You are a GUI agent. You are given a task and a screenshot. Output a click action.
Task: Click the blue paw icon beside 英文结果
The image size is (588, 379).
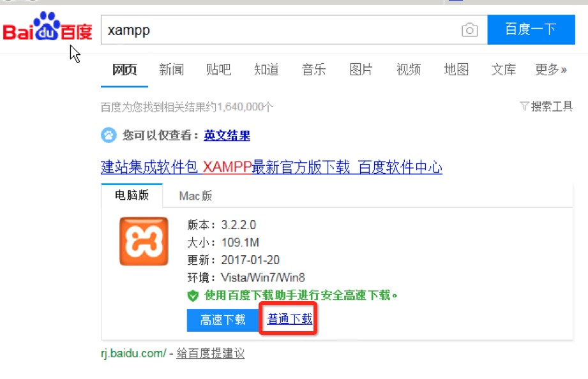109,135
